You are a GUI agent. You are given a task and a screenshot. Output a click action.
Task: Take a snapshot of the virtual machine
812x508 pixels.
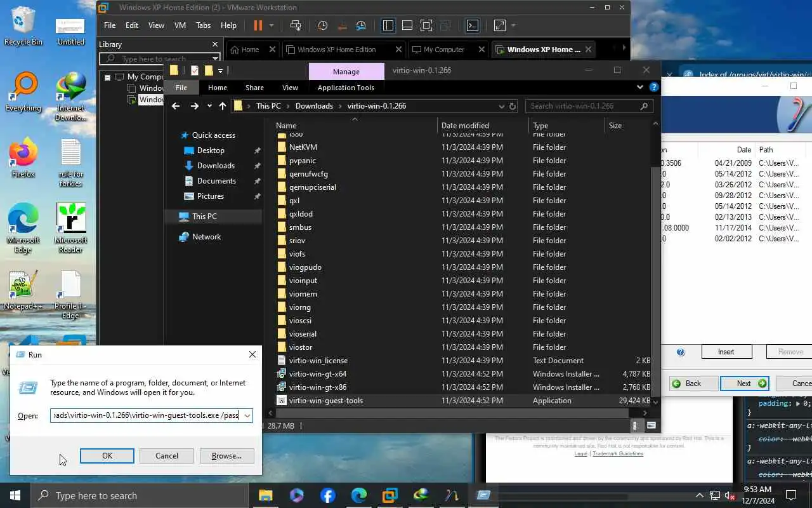[x=323, y=25]
